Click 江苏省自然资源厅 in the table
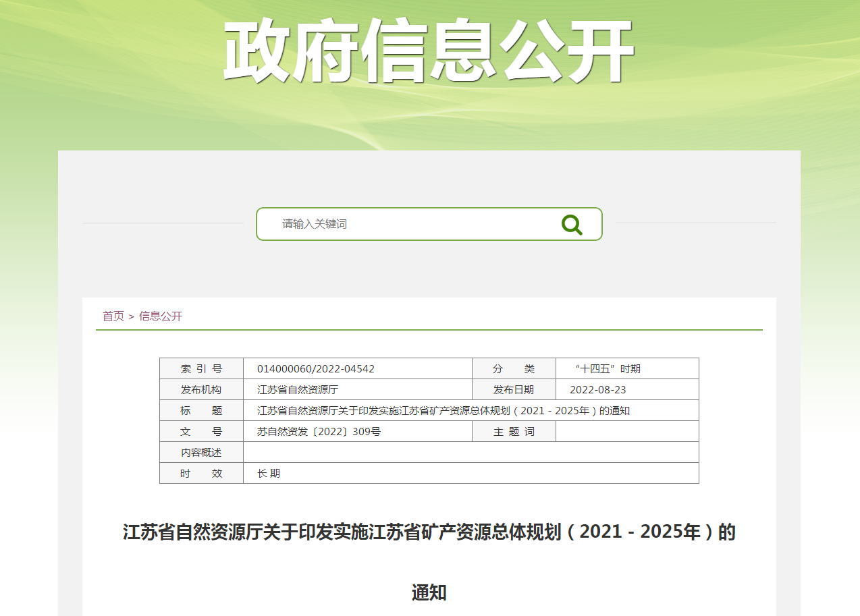The image size is (860, 616). 298,390
